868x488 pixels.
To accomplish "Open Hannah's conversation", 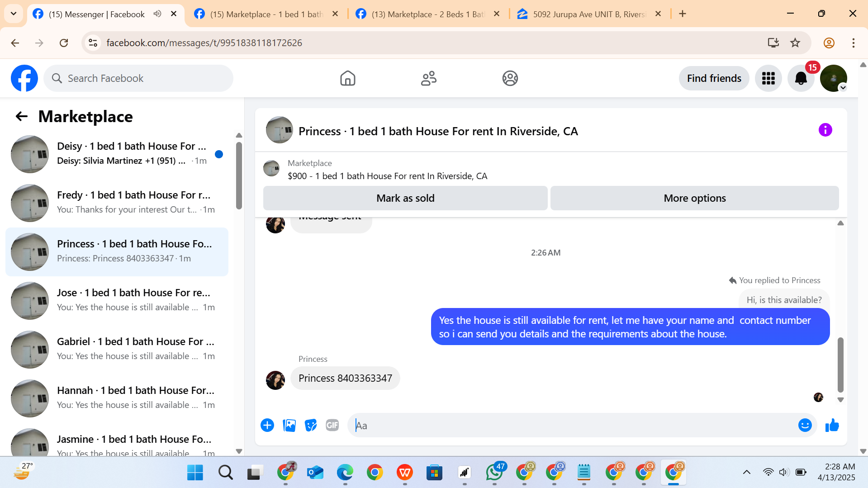I will [x=117, y=398].
